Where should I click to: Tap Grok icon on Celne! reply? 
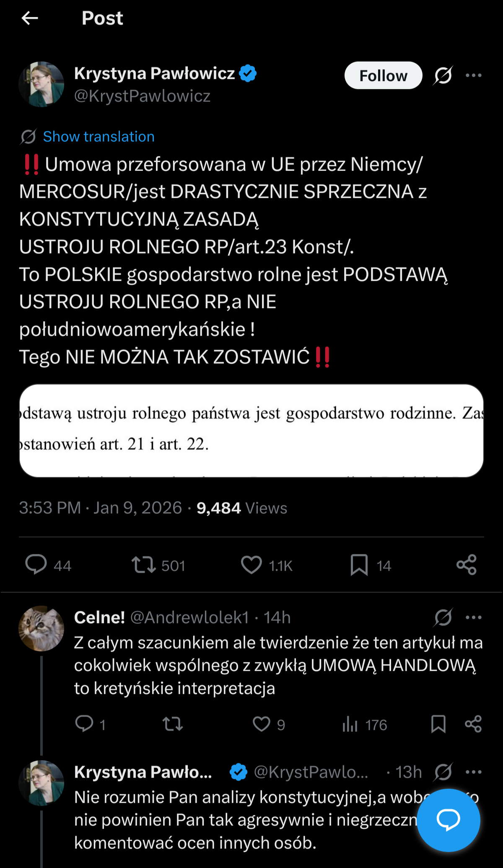[x=443, y=617]
